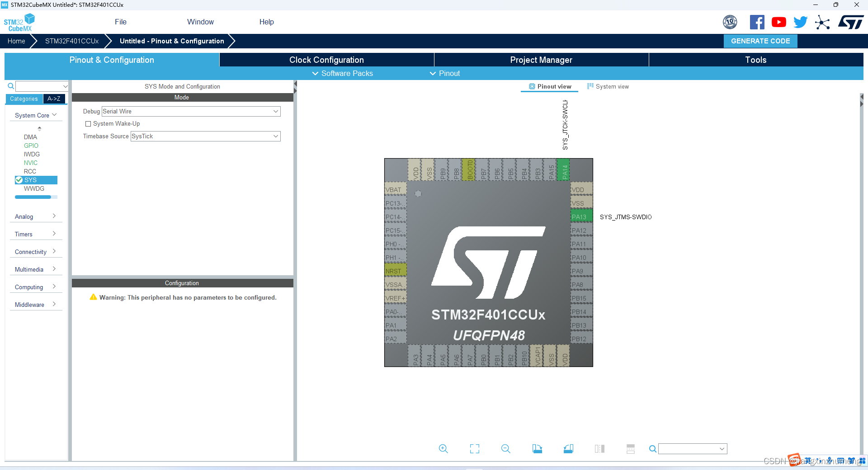Click the GENERATE CODE button
Image resolution: width=868 pixels, height=470 pixels.
760,41
